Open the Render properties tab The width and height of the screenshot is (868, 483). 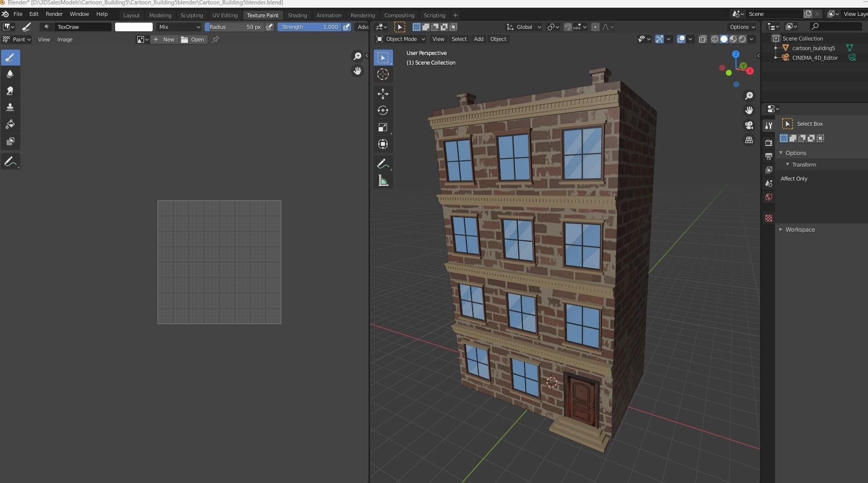[769, 143]
